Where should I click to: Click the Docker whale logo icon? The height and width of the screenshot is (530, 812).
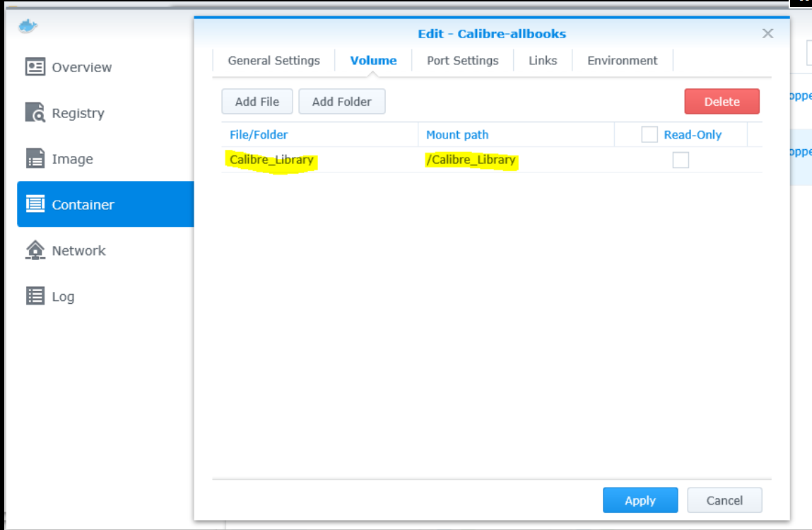coord(28,26)
